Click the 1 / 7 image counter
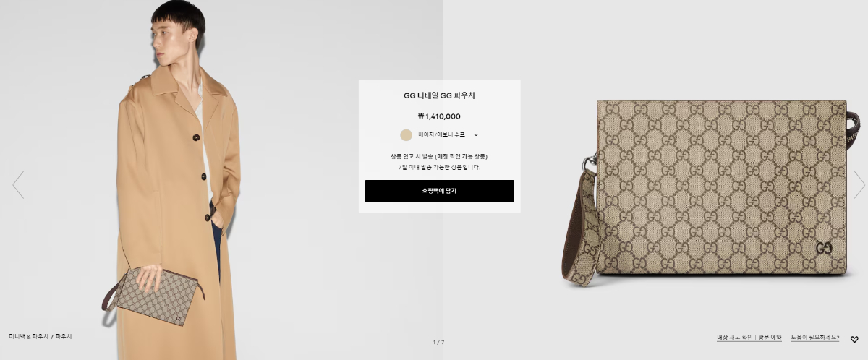The height and width of the screenshot is (360, 868). point(439,342)
